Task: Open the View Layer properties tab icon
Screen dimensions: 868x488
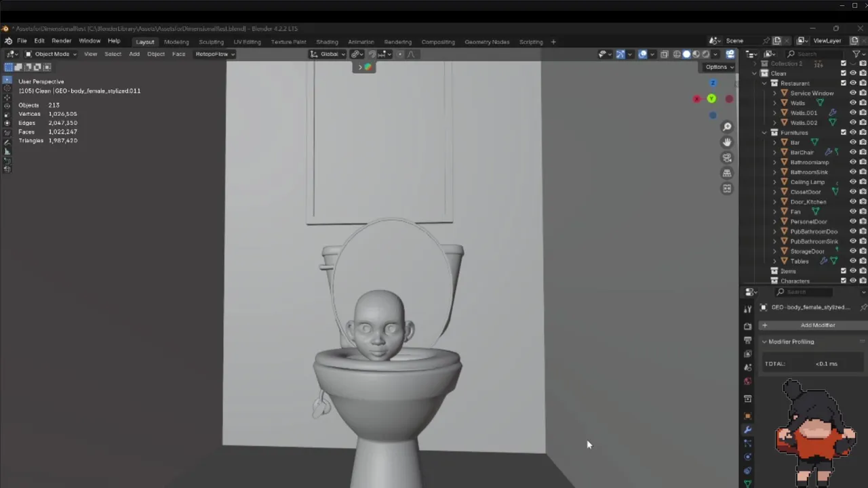Action: (747, 354)
